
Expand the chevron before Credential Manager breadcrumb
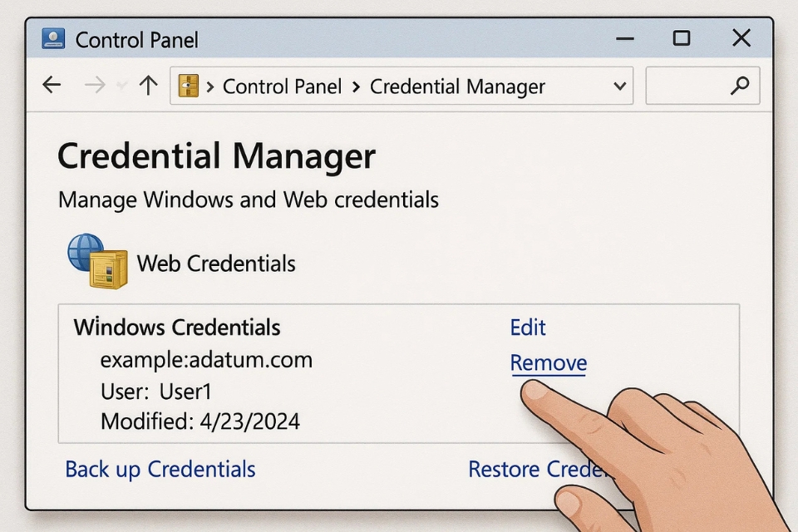pyautogui.click(x=356, y=86)
